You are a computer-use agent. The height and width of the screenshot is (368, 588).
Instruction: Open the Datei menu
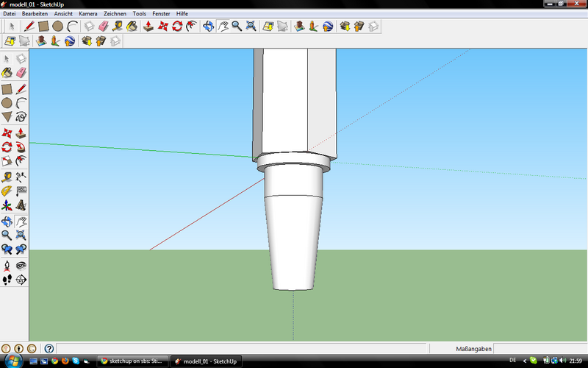tap(10, 13)
